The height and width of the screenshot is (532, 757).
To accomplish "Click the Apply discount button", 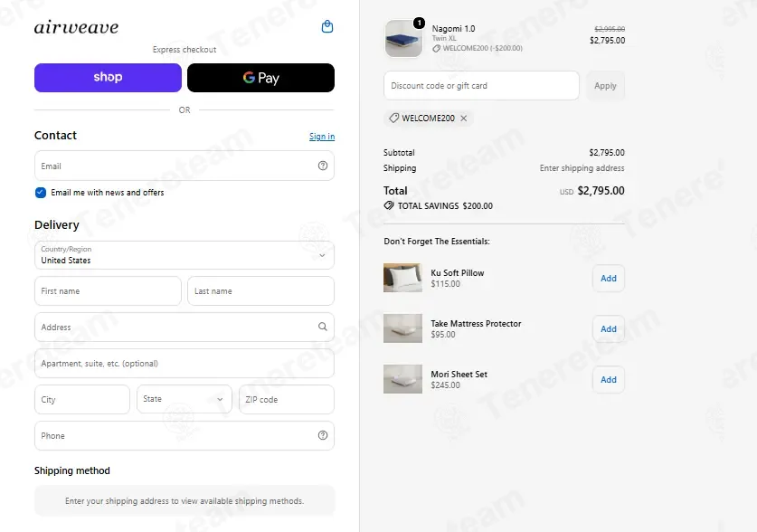I will [605, 86].
